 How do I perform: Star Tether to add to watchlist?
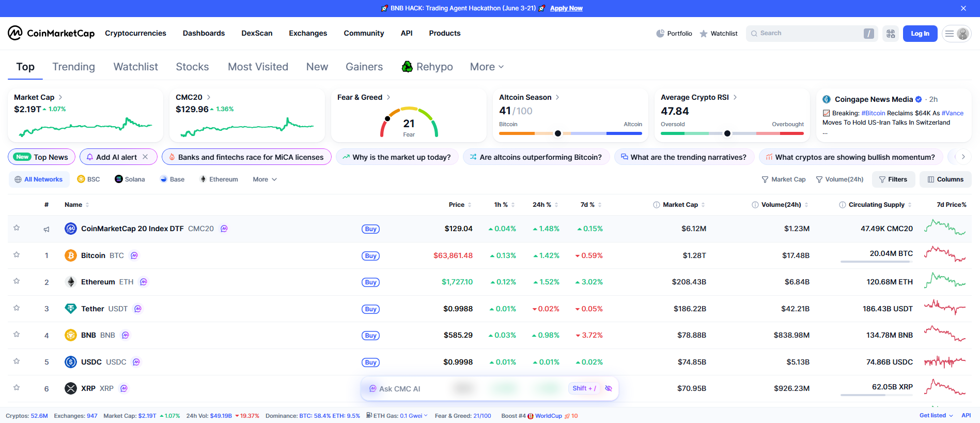tap(17, 308)
